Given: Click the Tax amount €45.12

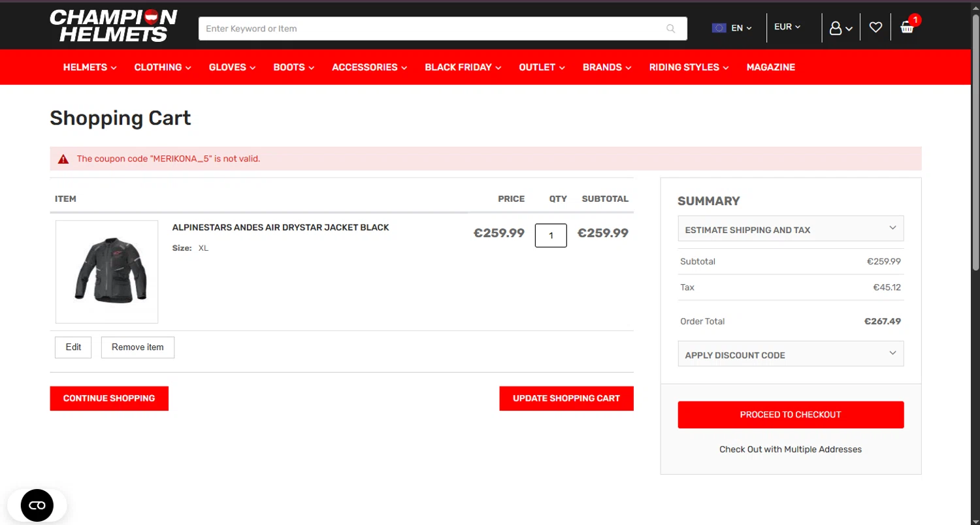Looking at the screenshot, I should click(x=887, y=287).
